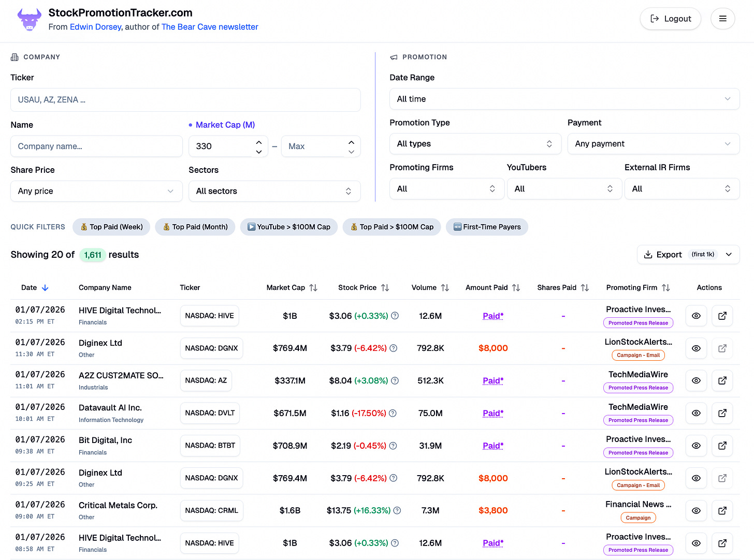Image resolution: width=754 pixels, height=560 pixels.
Task: Open the External IR Firms selector
Action: click(682, 189)
